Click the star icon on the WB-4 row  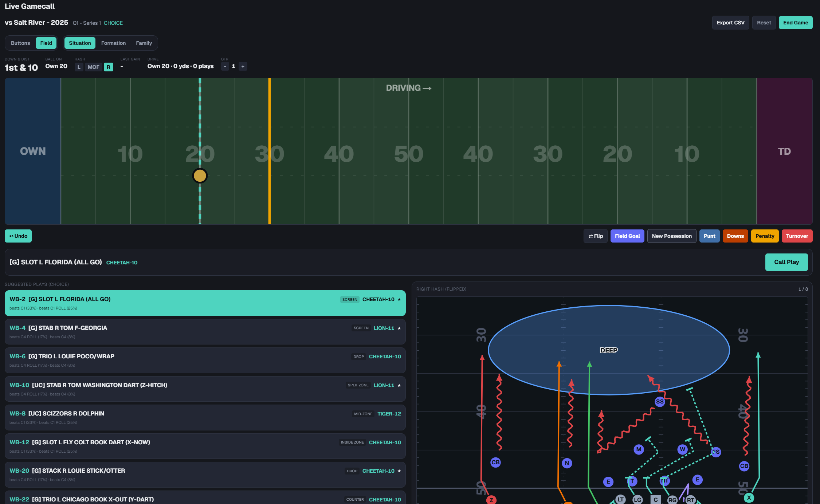pos(399,328)
